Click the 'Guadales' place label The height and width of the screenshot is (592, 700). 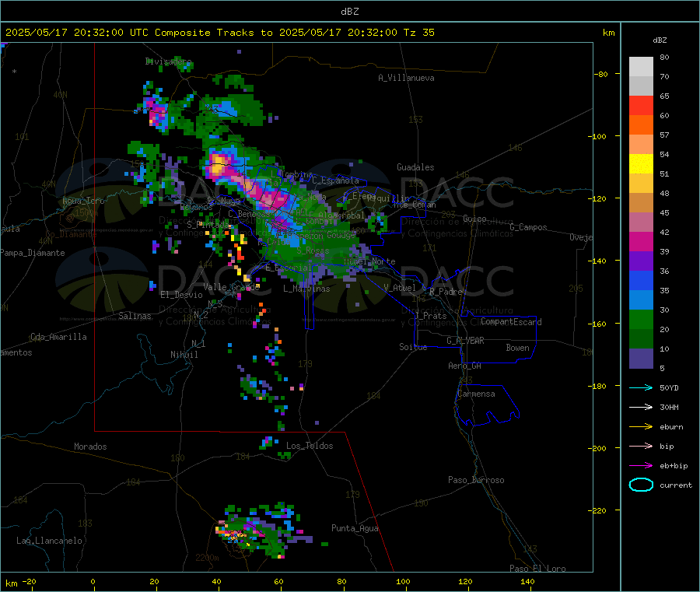[415, 167]
